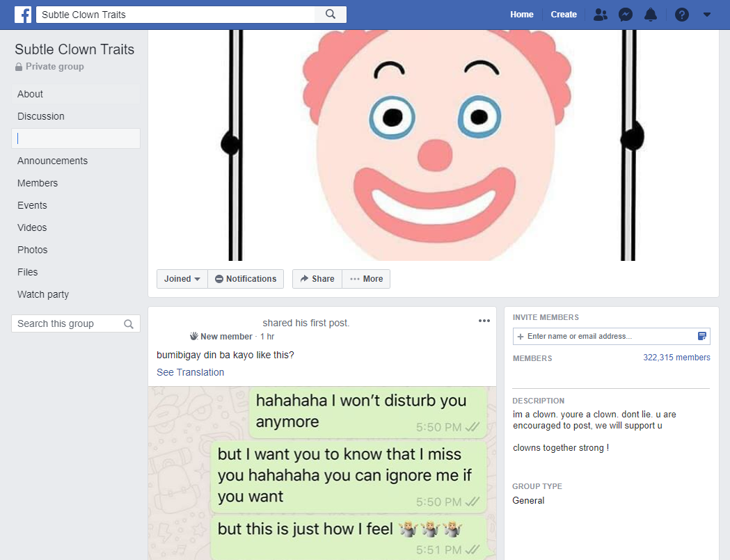The image size is (730, 560).
Task: Open Messenger icon
Action: (x=625, y=15)
